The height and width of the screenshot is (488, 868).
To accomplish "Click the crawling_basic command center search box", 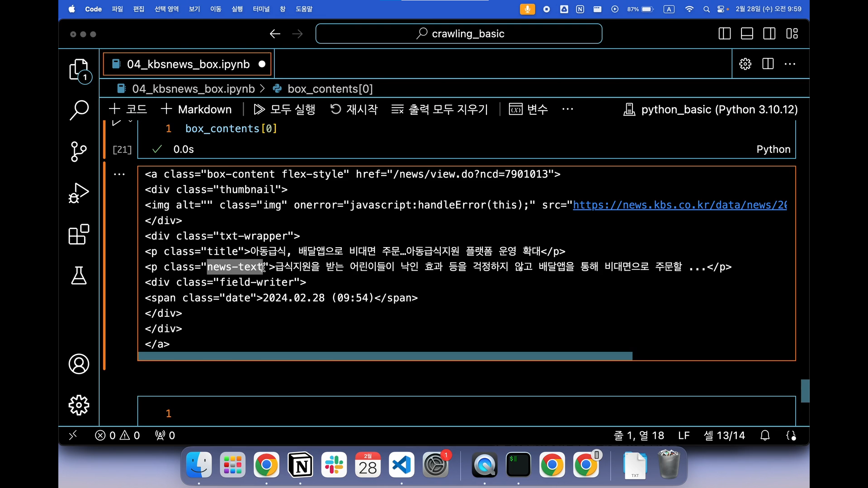I will (459, 34).
